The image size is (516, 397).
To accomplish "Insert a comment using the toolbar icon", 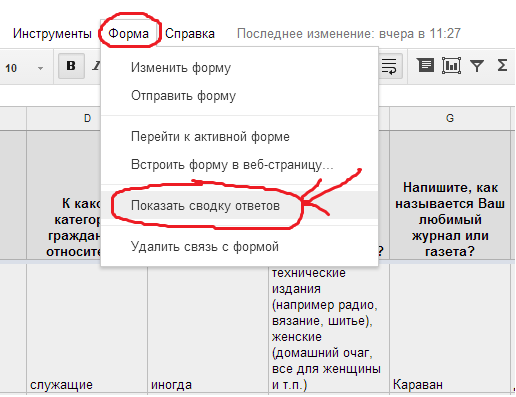I will pyautogui.click(x=425, y=65).
